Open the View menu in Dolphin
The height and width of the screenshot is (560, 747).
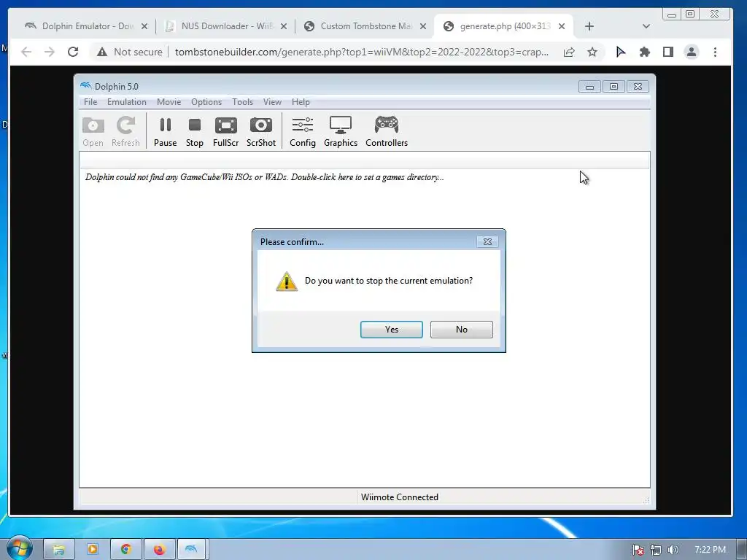pos(272,102)
